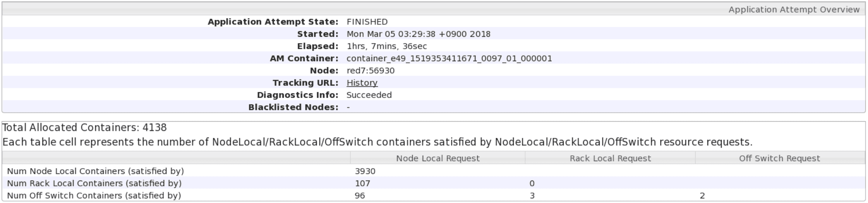The width and height of the screenshot is (868, 203).
Task: Click the Node Local Request column header
Action: [437, 158]
